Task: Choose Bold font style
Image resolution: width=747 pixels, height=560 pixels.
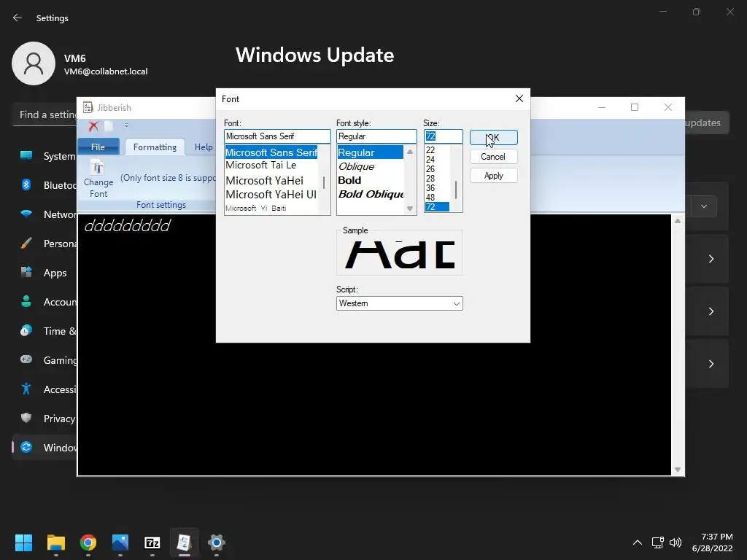Action: 349,180
